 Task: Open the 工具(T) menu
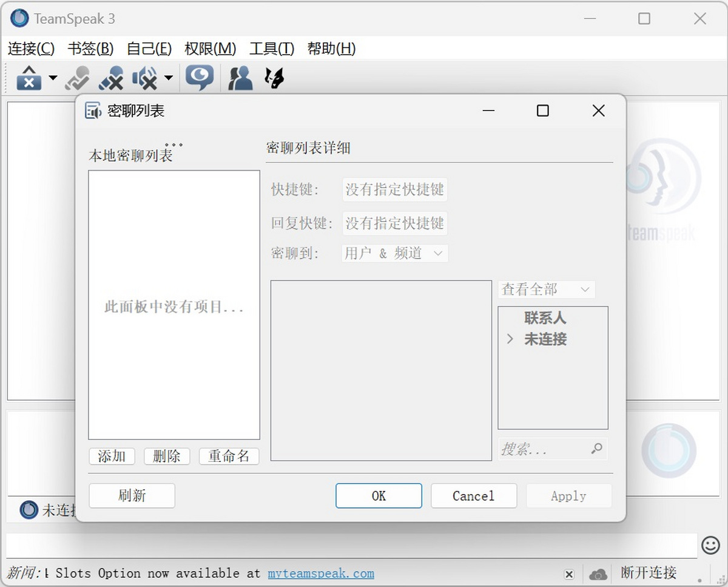pos(271,49)
